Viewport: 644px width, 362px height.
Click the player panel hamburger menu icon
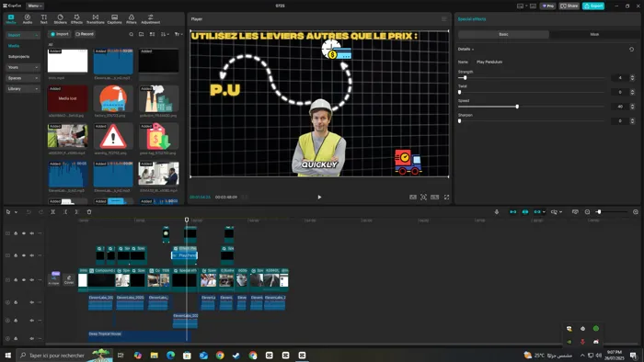click(444, 19)
